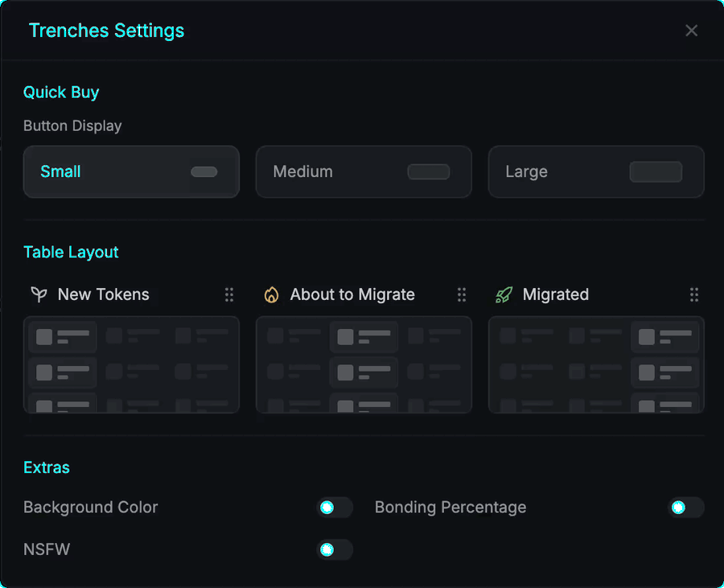The width and height of the screenshot is (724, 588).
Task: Toggle the NSFW switch
Action: pyautogui.click(x=335, y=549)
